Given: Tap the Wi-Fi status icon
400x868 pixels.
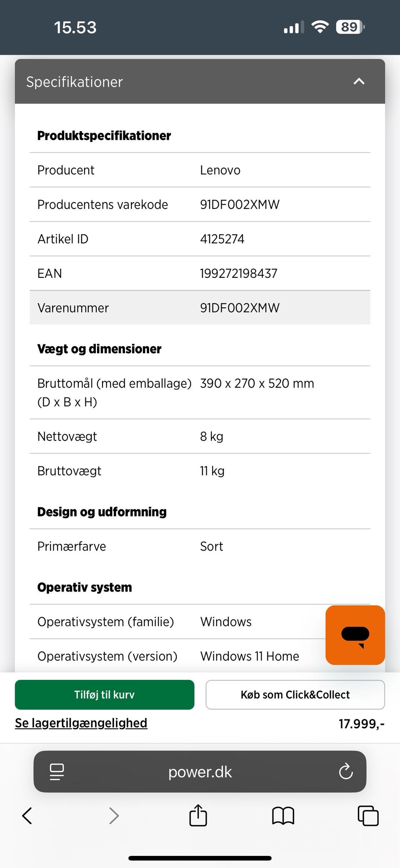Looking at the screenshot, I should 320,27.
